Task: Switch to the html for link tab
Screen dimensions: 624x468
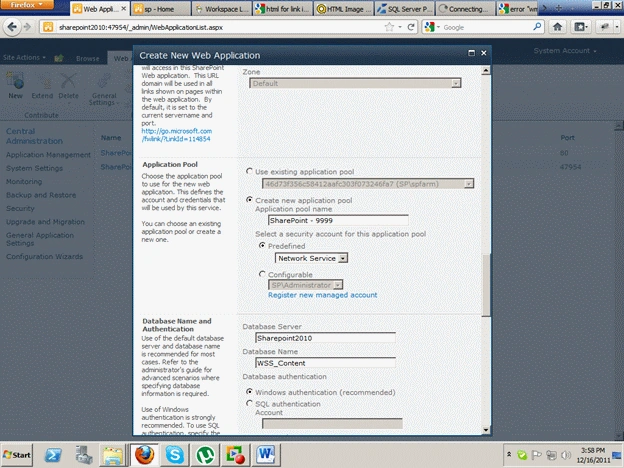Action: 283,8
